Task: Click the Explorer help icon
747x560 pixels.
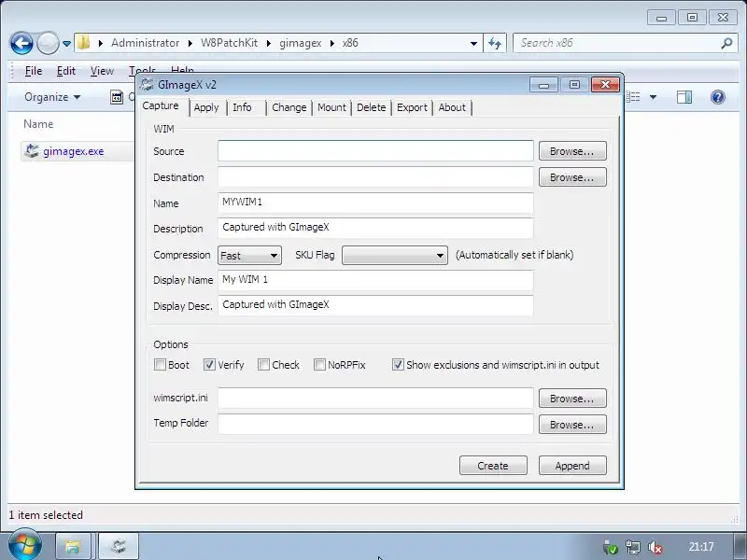Action: coord(717,97)
